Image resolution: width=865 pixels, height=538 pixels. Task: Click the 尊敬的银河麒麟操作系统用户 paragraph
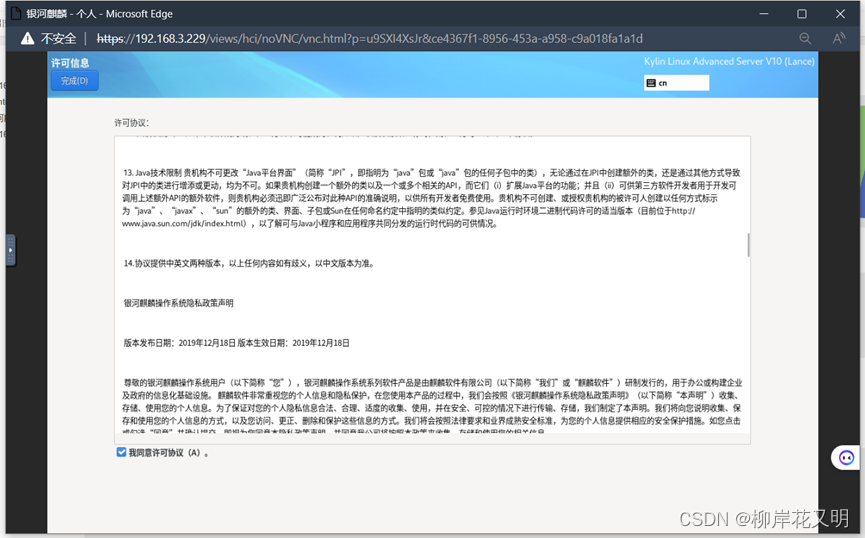click(x=432, y=407)
